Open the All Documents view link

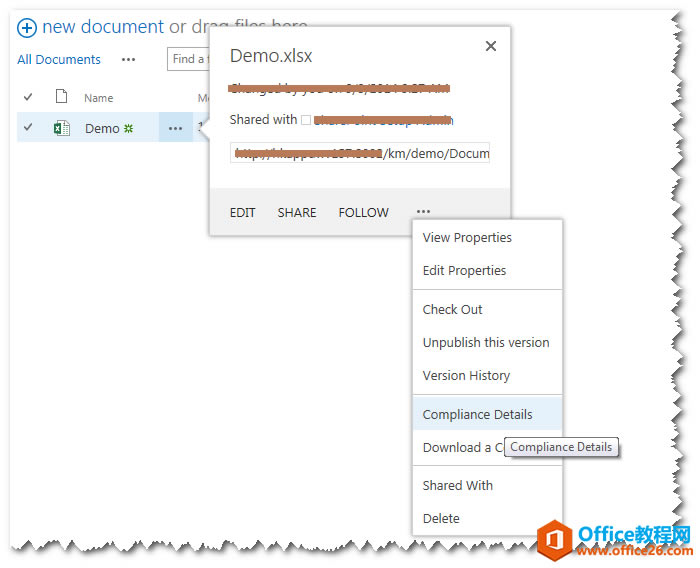(59, 59)
